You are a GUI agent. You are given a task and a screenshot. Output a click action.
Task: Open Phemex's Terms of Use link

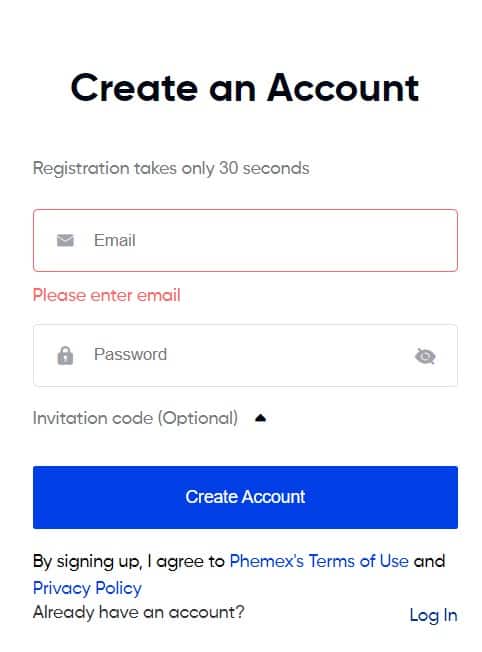(x=319, y=561)
